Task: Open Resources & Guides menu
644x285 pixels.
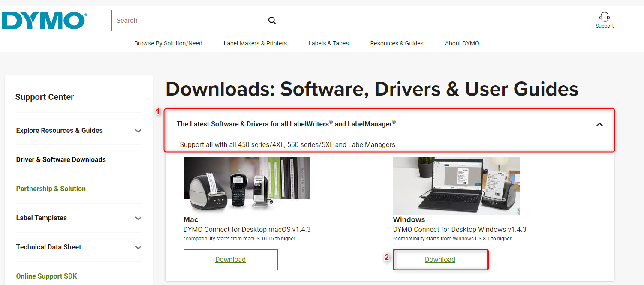Action: [x=397, y=43]
